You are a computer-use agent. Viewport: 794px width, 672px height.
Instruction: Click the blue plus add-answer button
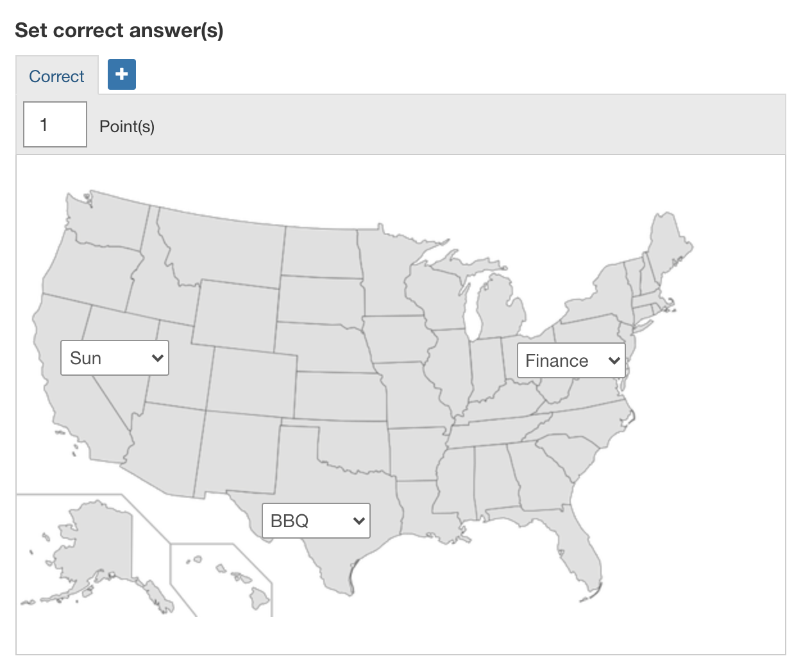click(x=121, y=74)
